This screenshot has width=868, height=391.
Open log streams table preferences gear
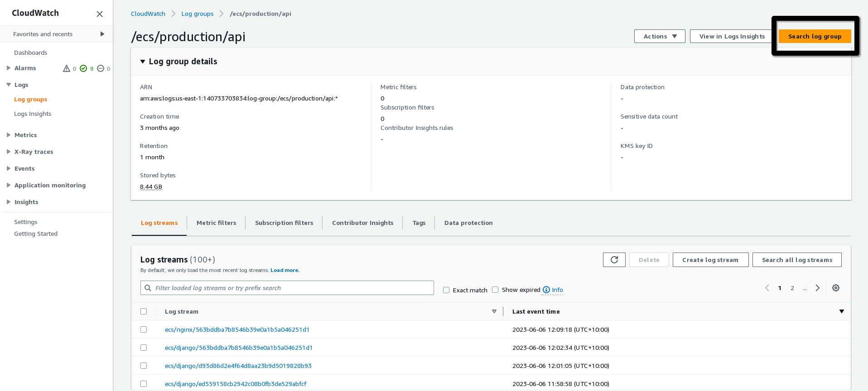click(x=836, y=288)
